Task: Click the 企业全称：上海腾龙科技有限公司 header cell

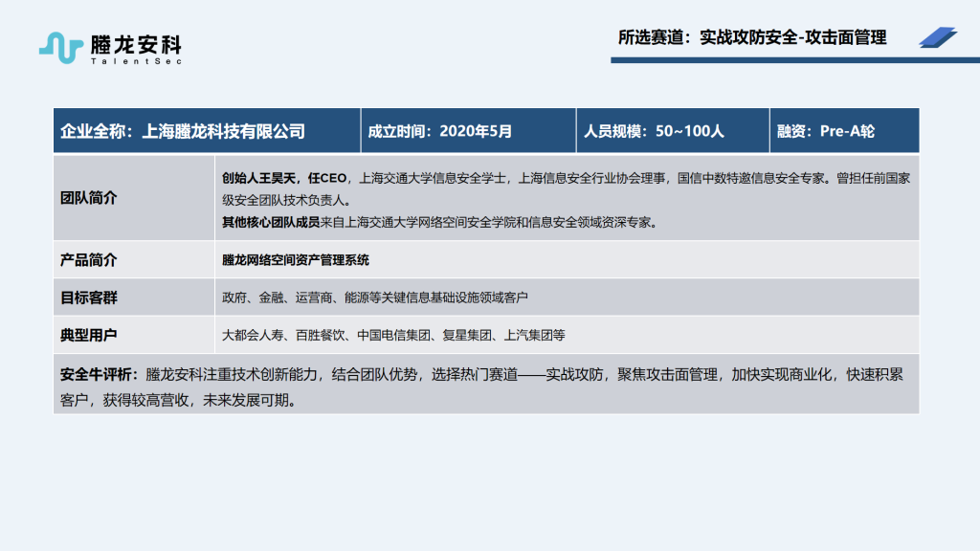Action: 207,130
